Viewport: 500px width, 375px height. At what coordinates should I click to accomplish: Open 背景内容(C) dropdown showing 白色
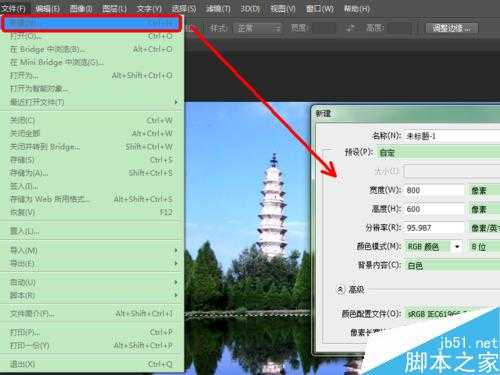click(452, 266)
